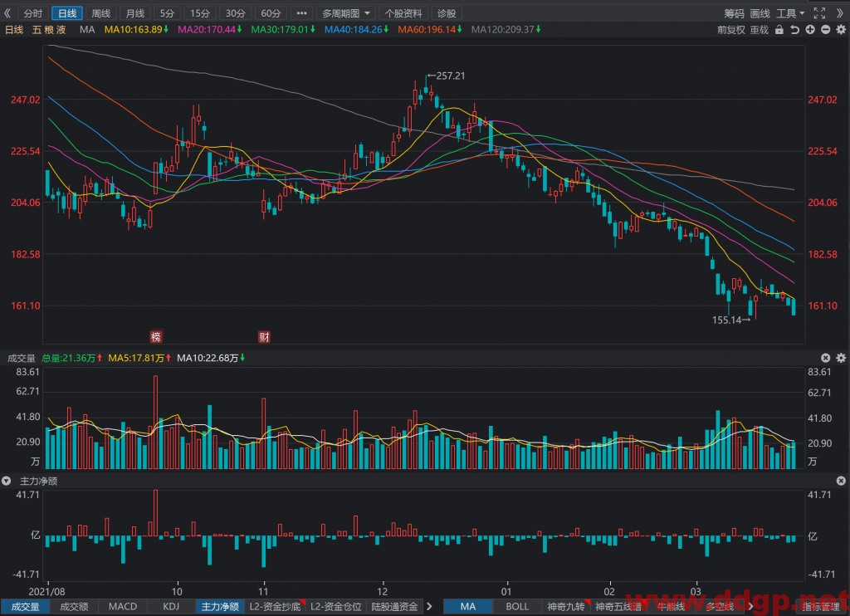
Task: Switch to 月线 monthly chart
Action: click(135, 13)
